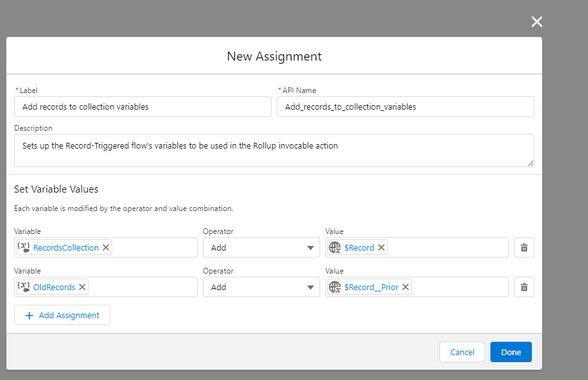Image resolution: width=588 pixels, height=380 pixels.
Task: Click the collection variable icon on RecordsCollection
Action: [x=24, y=247]
